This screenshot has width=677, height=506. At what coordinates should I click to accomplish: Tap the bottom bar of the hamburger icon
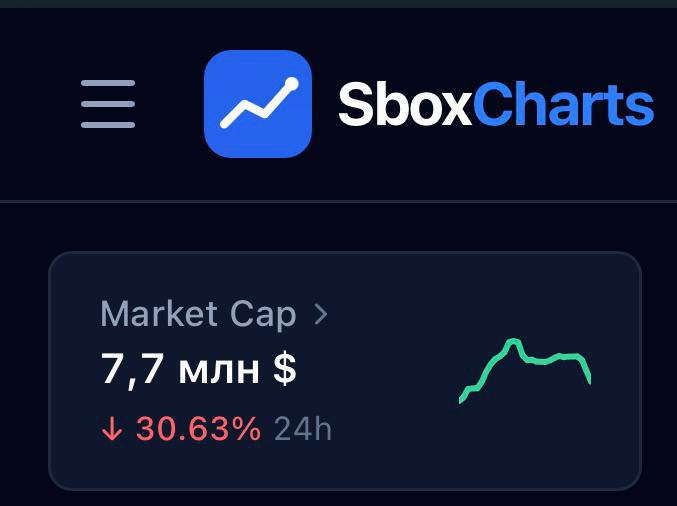(108, 125)
